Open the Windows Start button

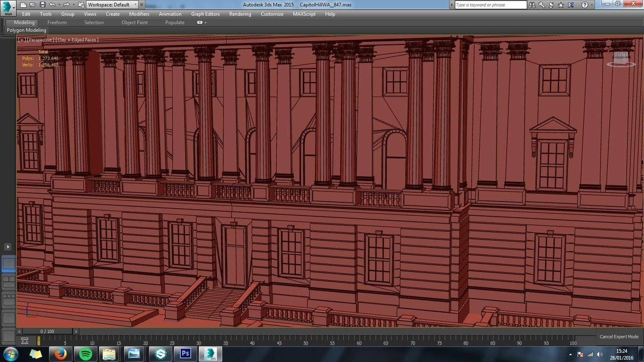tap(10, 354)
